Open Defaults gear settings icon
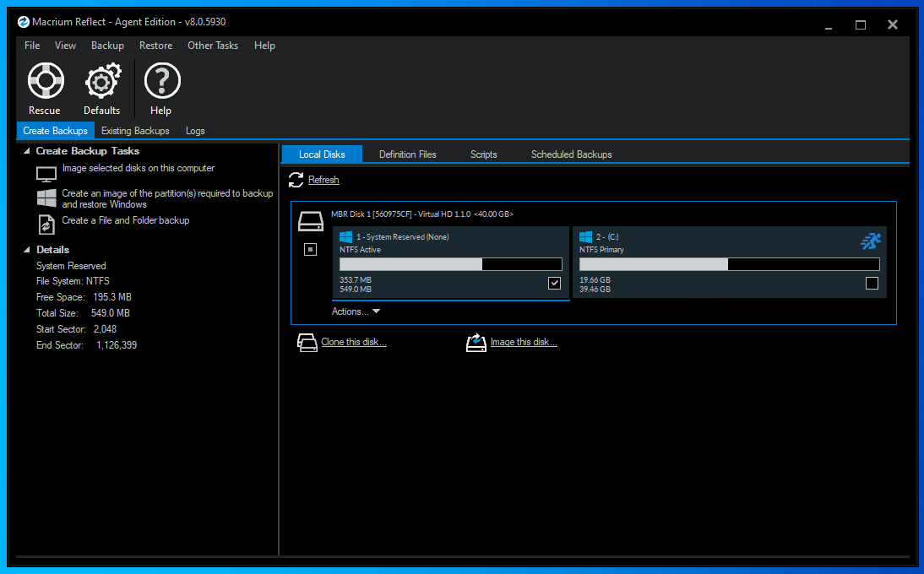This screenshot has height=574, width=924. tap(101, 82)
